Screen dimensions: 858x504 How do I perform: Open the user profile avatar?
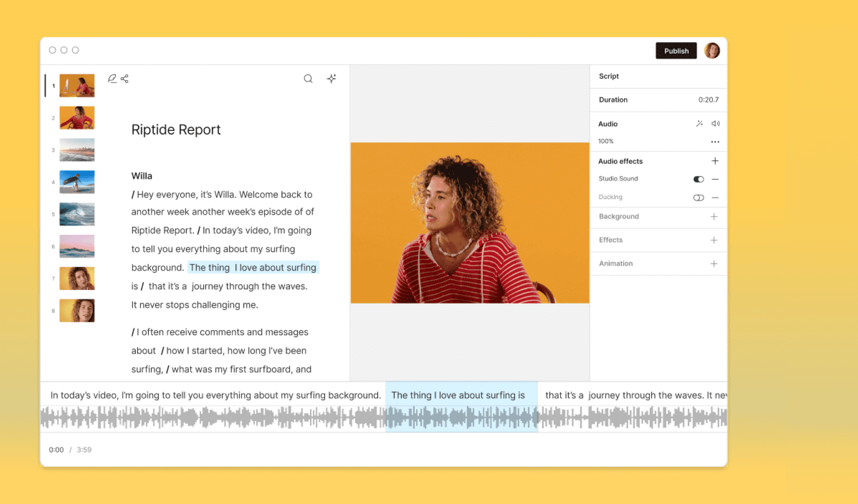click(712, 51)
